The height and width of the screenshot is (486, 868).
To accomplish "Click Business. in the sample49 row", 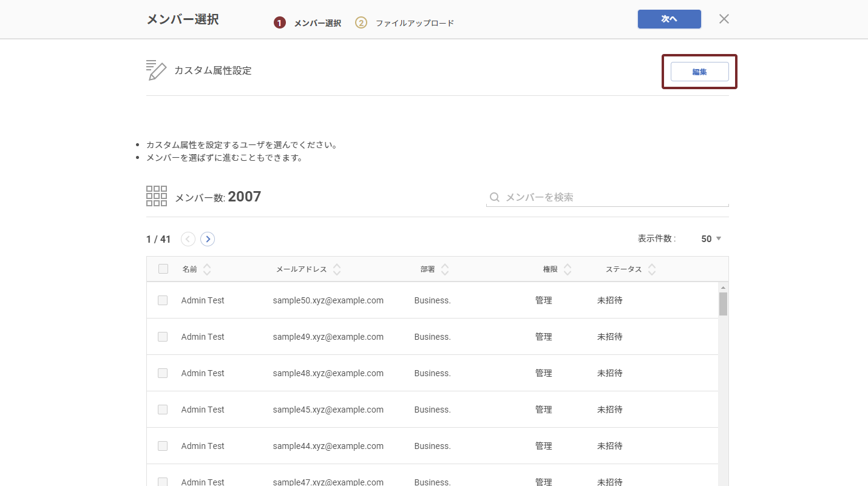I will [432, 337].
